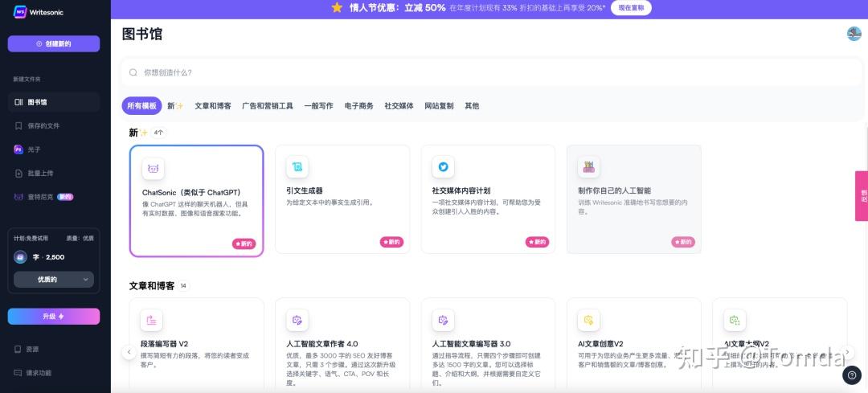The width and height of the screenshot is (868, 393).
Task: Open the 引文生成器 card title
Action: click(305, 190)
